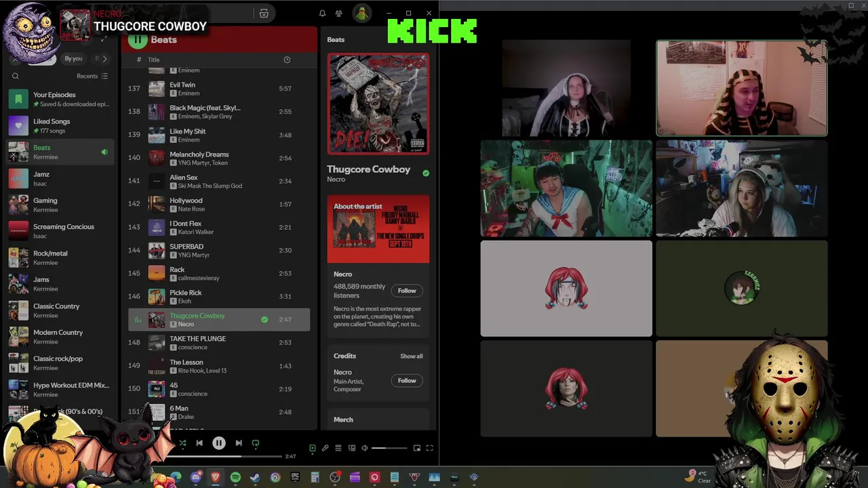Open the profile avatar menu
The width and height of the screenshot is (868, 488).
pos(361,13)
